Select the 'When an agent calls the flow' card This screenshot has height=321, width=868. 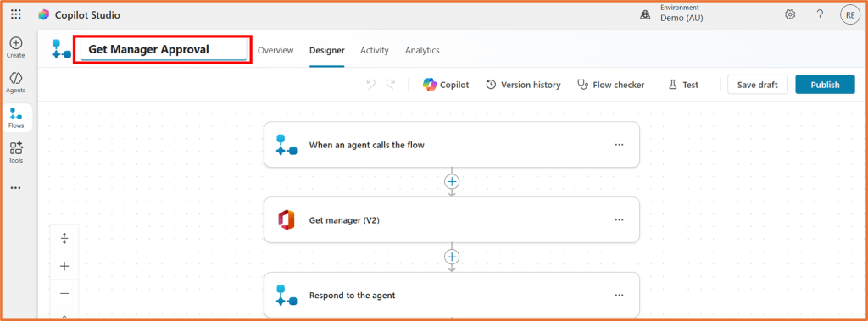coord(452,145)
